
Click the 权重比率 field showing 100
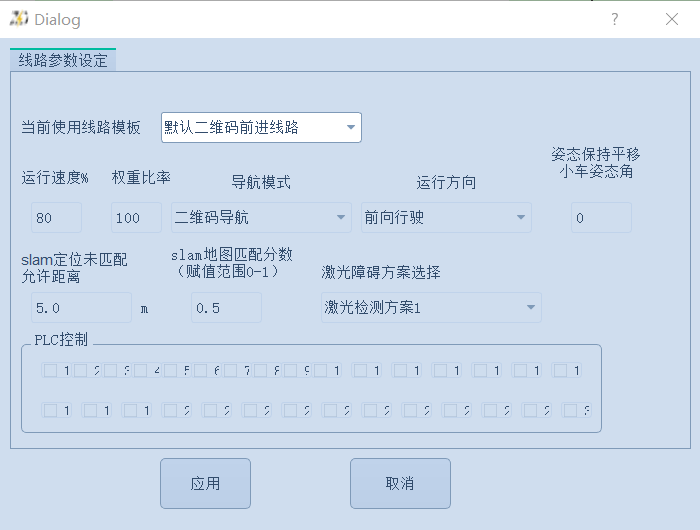pos(136,217)
